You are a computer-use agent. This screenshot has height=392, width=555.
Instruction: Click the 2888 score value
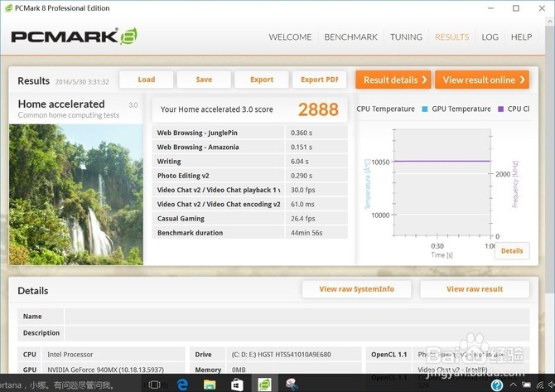318,109
